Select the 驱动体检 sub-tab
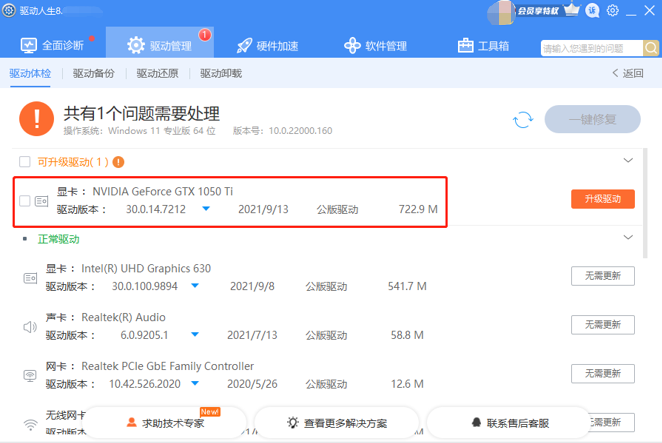This screenshot has width=662, height=443. pyautogui.click(x=30, y=73)
